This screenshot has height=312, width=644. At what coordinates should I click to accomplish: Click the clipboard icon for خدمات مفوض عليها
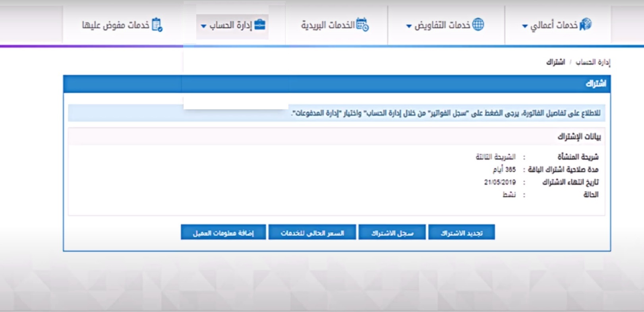click(157, 25)
